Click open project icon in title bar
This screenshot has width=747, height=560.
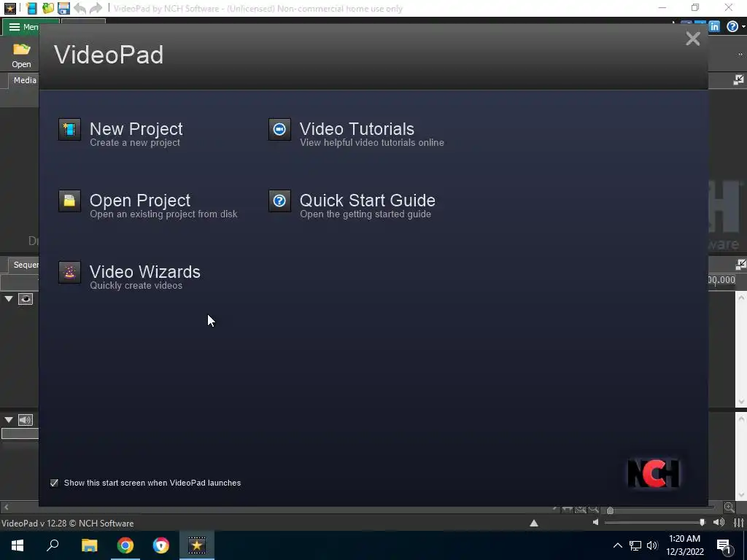[x=47, y=8]
